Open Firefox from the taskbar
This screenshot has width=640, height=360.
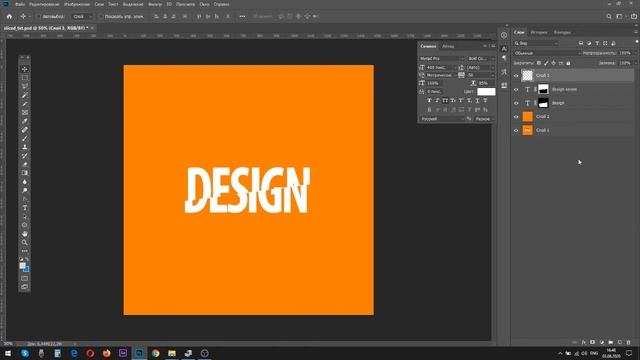107,353
